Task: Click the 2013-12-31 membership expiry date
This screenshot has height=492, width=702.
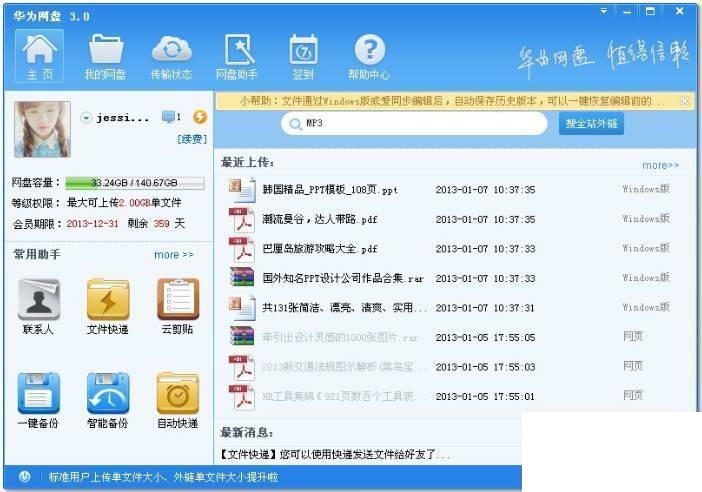Action: pos(93,223)
